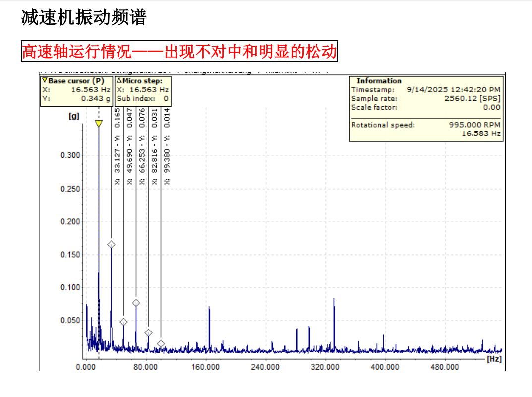Select the Rotational speed 995.000 RPM value
Image resolution: width=532 pixels, height=397 pixels.
click(x=474, y=125)
